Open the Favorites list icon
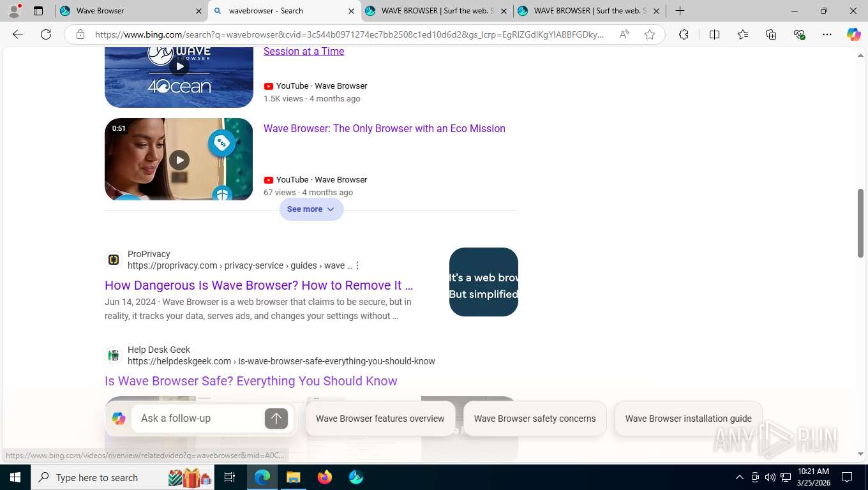The image size is (868, 490). tap(743, 34)
